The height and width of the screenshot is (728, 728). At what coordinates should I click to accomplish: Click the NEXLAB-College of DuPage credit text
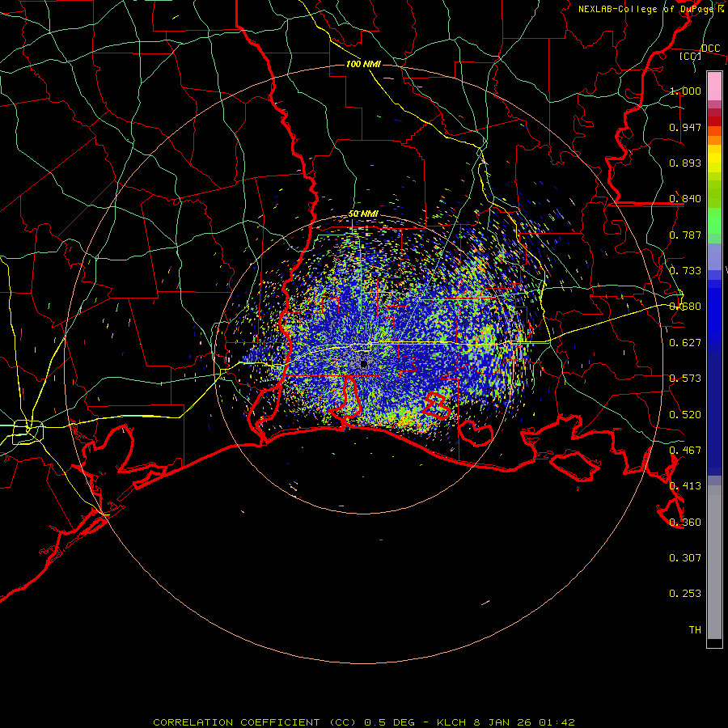point(650,9)
